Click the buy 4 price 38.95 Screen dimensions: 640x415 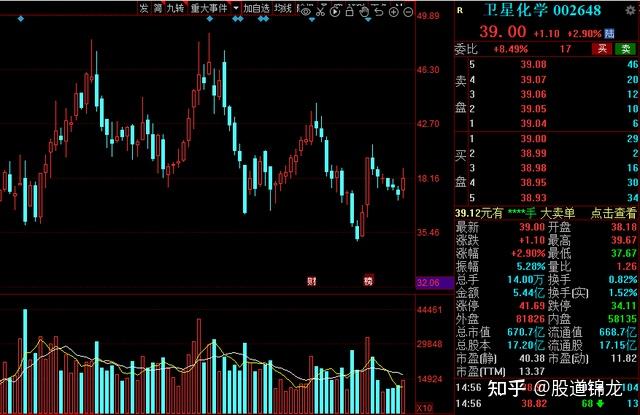point(533,183)
